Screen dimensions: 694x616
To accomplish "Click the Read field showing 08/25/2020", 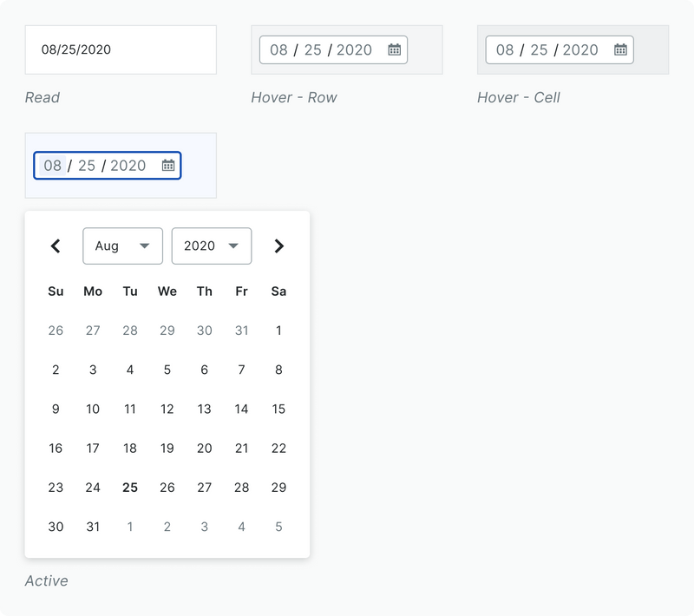I will point(121,49).
